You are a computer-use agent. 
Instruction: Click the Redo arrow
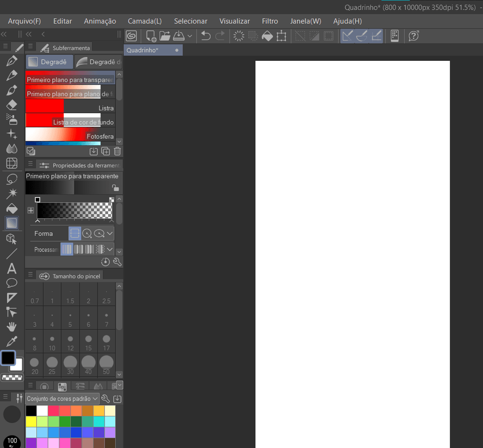coord(220,36)
